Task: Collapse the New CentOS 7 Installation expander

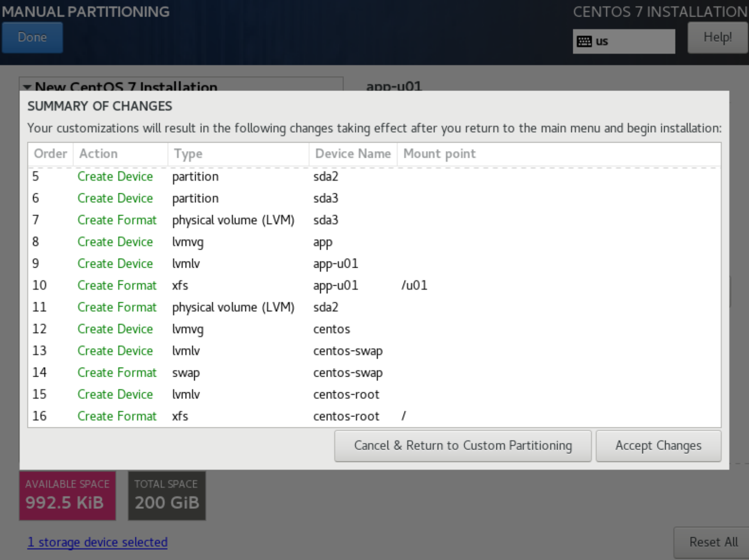Action: [28, 87]
